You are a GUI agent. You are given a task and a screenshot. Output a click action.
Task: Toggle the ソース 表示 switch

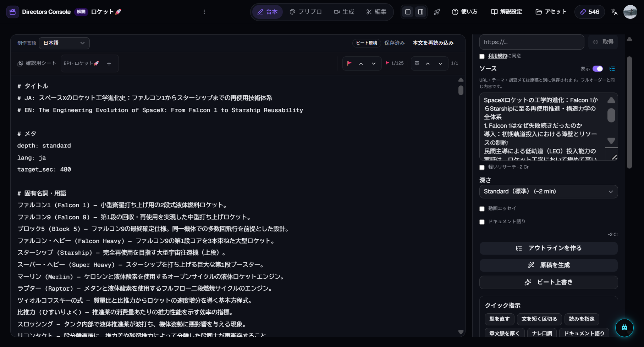pyautogui.click(x=598, y=69)
